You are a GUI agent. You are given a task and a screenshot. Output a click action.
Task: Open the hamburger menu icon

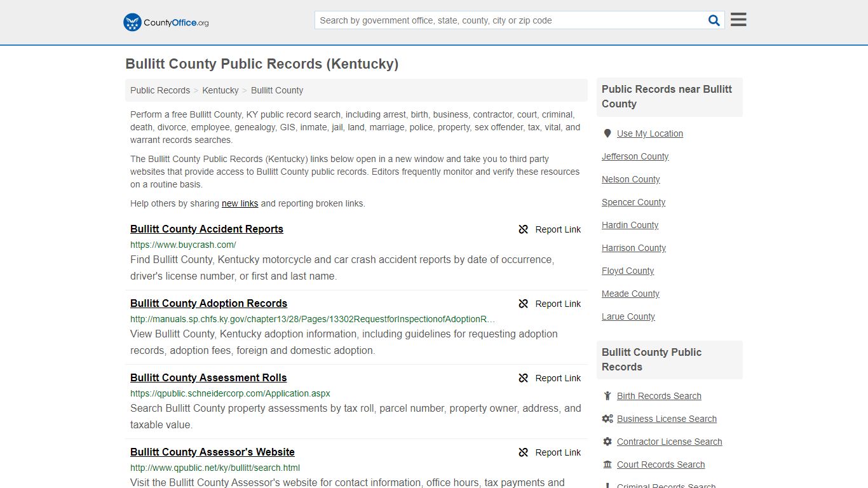[738, 20]
